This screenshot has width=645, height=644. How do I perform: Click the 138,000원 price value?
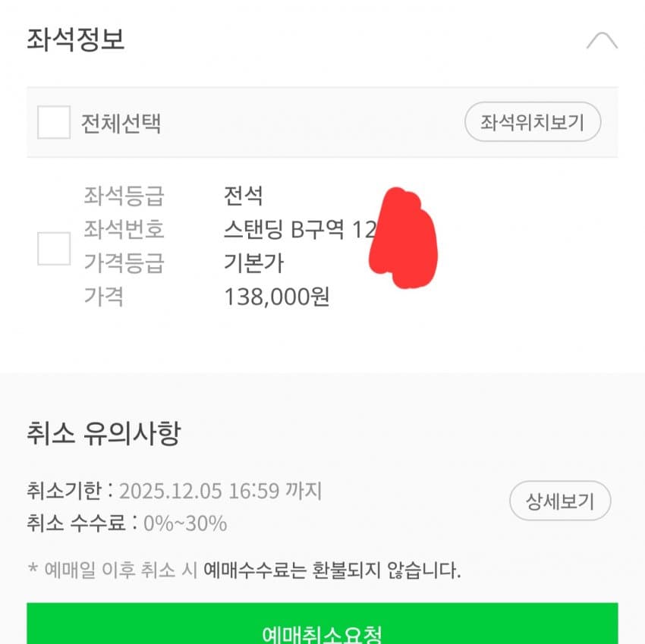pyautogui.click(x=276, y=297)
